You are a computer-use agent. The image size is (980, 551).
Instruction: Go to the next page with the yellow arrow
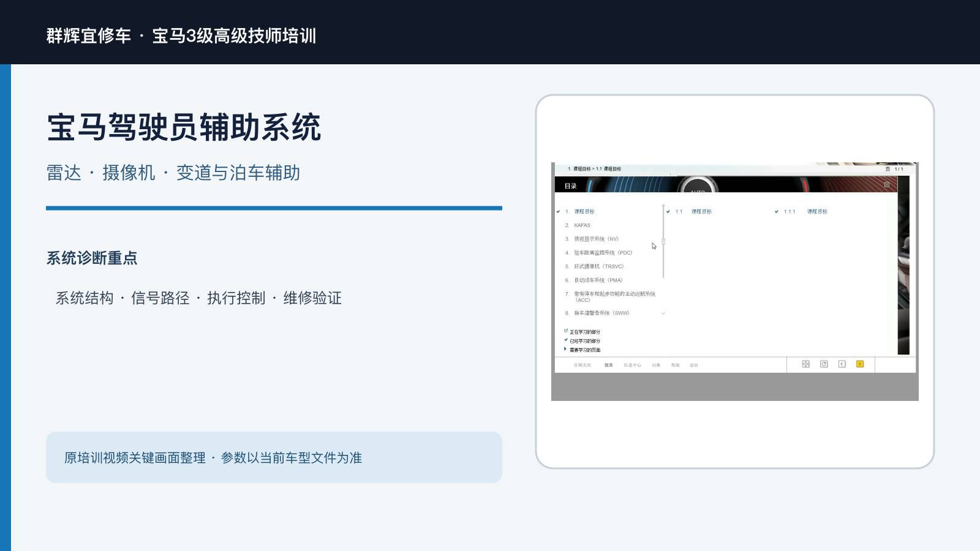coord(860,364)
